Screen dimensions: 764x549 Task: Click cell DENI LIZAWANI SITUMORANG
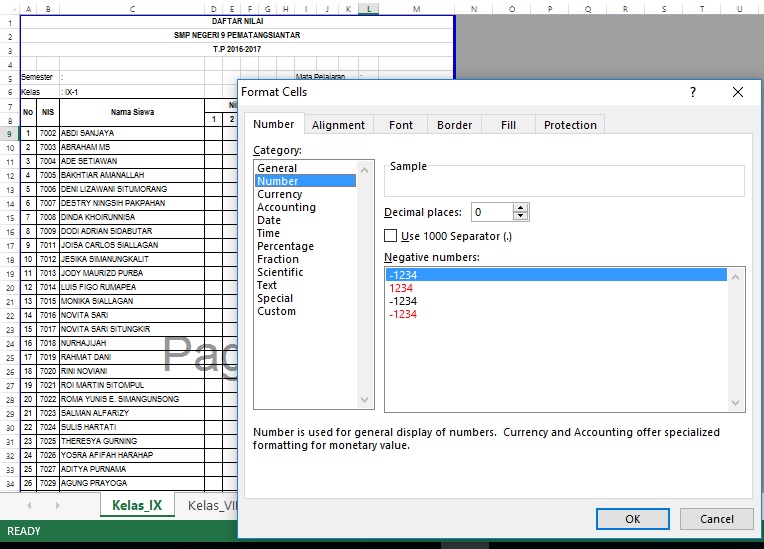132,189
